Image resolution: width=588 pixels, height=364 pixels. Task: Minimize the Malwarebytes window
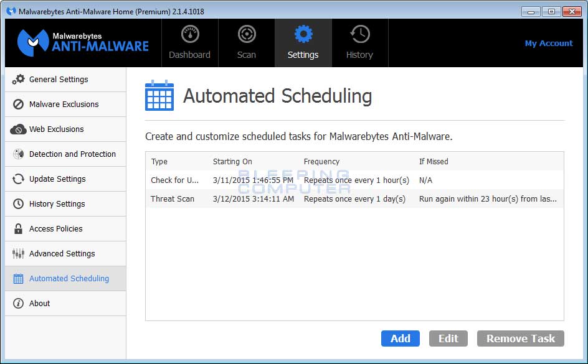click(531, 12)
